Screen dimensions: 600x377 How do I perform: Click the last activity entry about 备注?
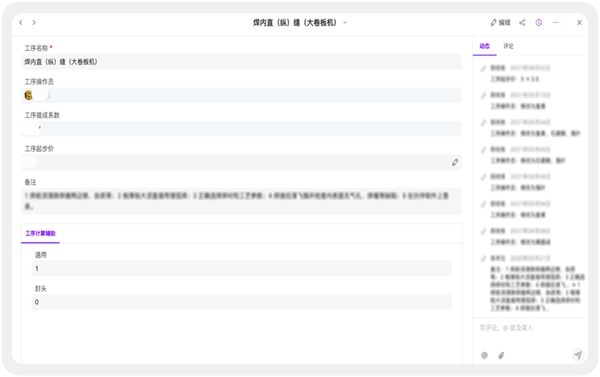click(532, 283)
